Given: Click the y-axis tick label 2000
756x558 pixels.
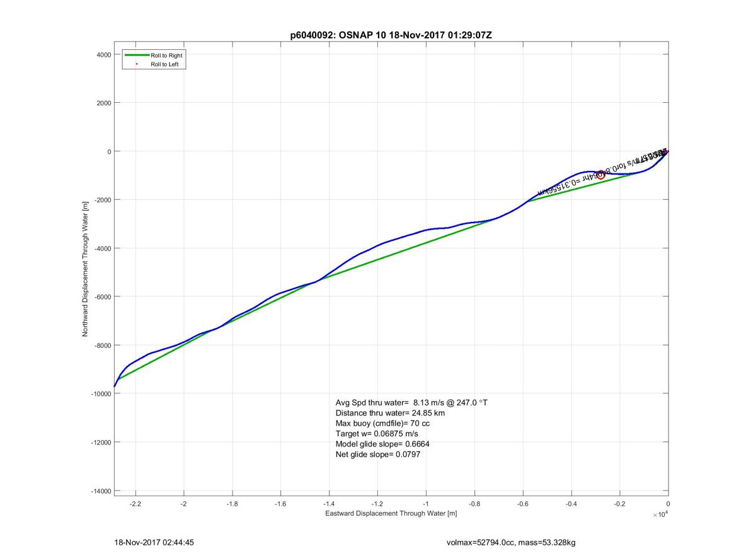Looking at the screenshot, I should [104, 103].
